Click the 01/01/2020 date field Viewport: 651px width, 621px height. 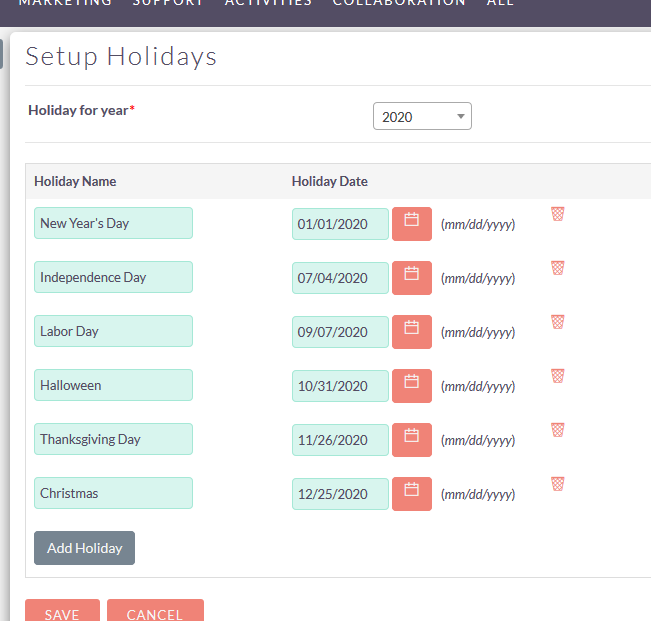(x=340, y=224)
